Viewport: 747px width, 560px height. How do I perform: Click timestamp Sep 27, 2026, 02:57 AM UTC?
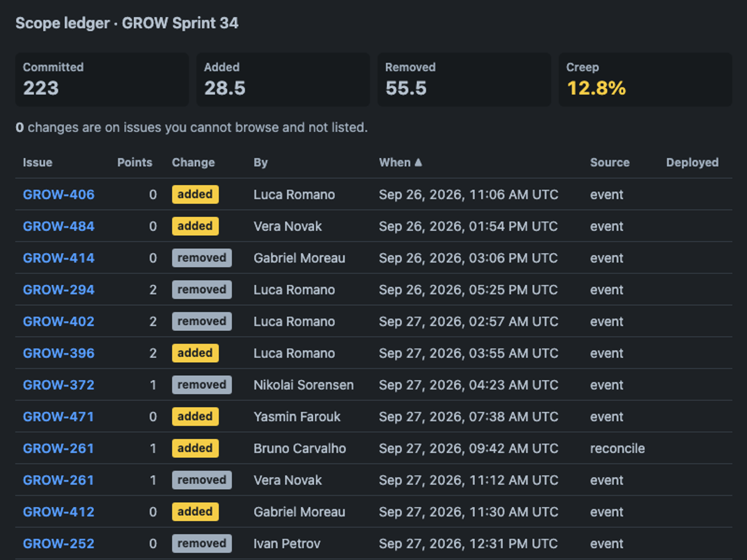[x=469, y=322]
